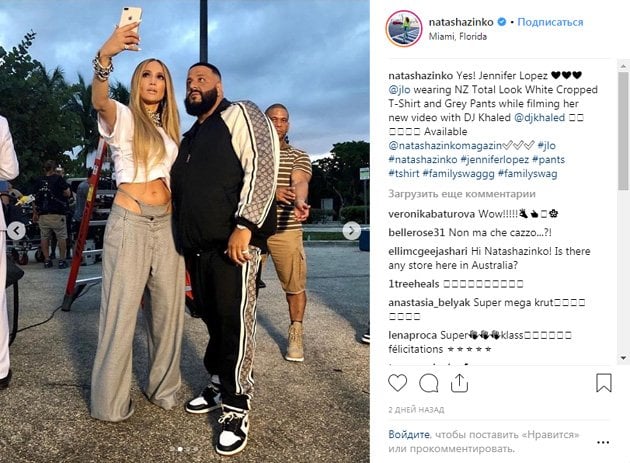The image size is (630, 463).
Task: Open veronikabaturova commenter profile
Action: tap(432, 214)
